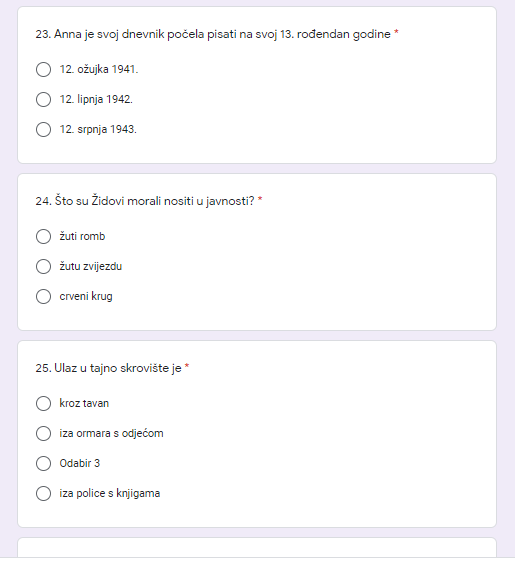The width and height of the screenshot is (515, 561).
Task: Choose '12. lipnja 1942.' as the answer
Action: point(43,99)
